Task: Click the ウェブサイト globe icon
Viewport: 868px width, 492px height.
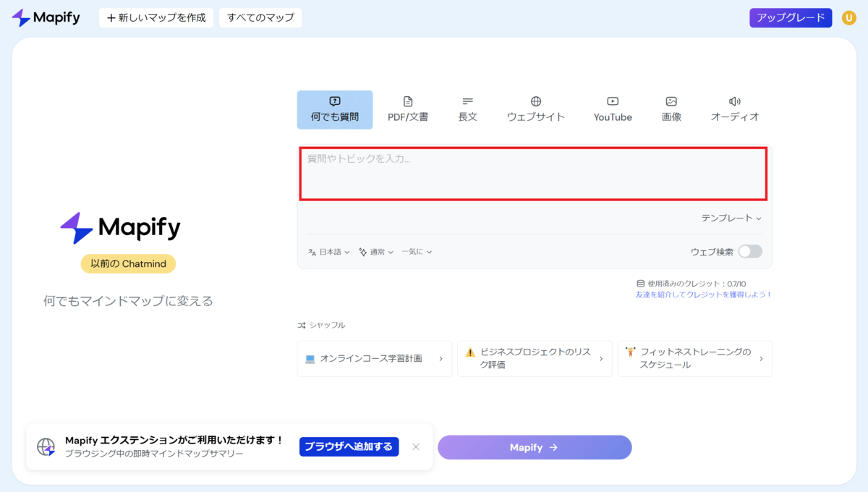Action: point(535,102)
